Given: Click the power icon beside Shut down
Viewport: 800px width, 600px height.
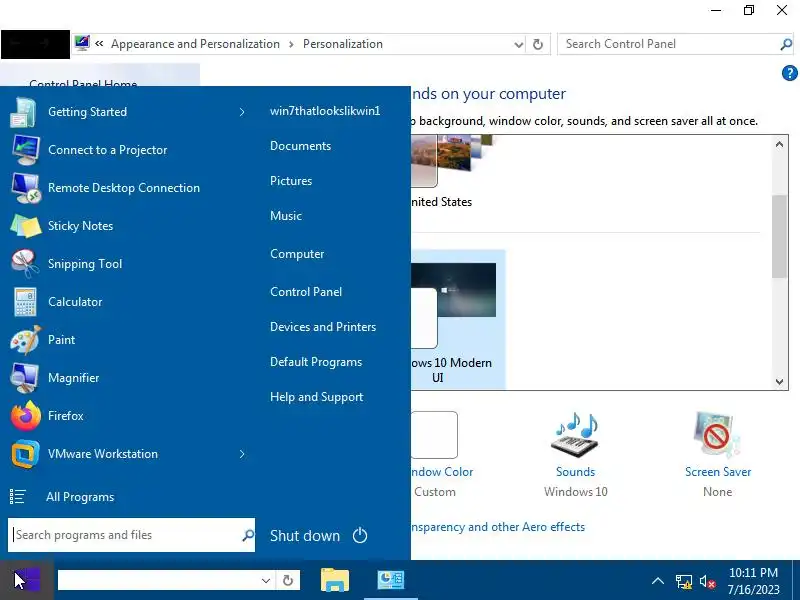Looking at the screenshot, I should click(x=360, y=536).
